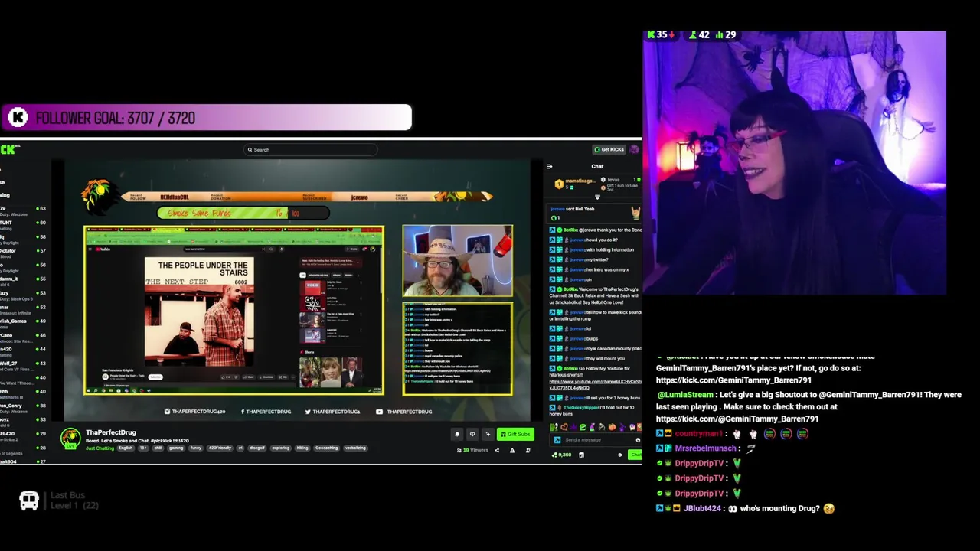This screenshot has width=980, height=551.
Task: Click the 19 Viewers counter
Action: (x=472, y=450)
